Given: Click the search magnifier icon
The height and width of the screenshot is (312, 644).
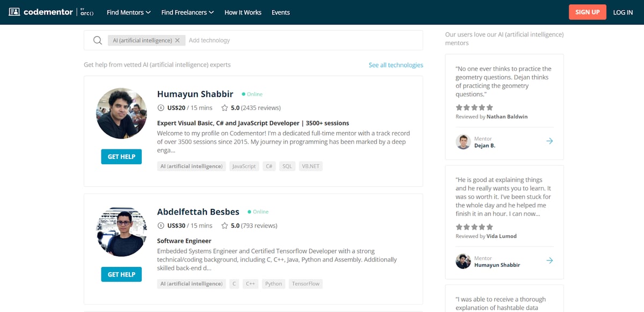Looking at the screenshot, I should 98,40.
